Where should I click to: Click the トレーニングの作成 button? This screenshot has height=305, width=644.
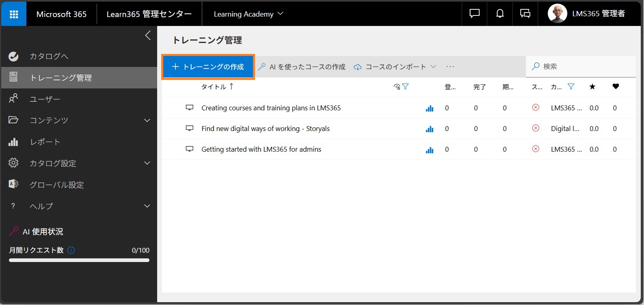click(x=208, y=67)
